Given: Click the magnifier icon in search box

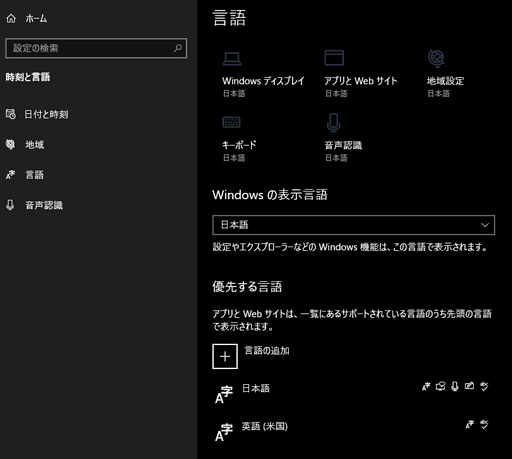Looking at the screenshot, I should 178,48.
